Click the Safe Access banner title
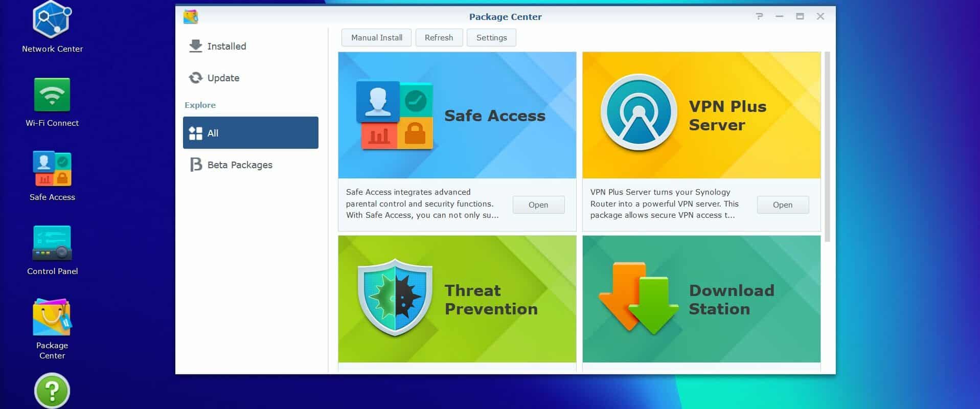Image resolution: width=980 pixels, height=409 pixels. pos(495,116)
